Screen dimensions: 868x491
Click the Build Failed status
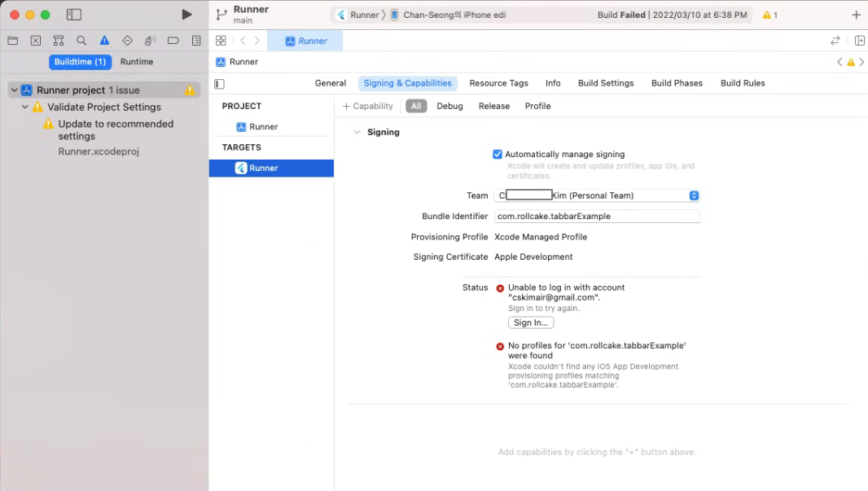(x=672, y=15)
